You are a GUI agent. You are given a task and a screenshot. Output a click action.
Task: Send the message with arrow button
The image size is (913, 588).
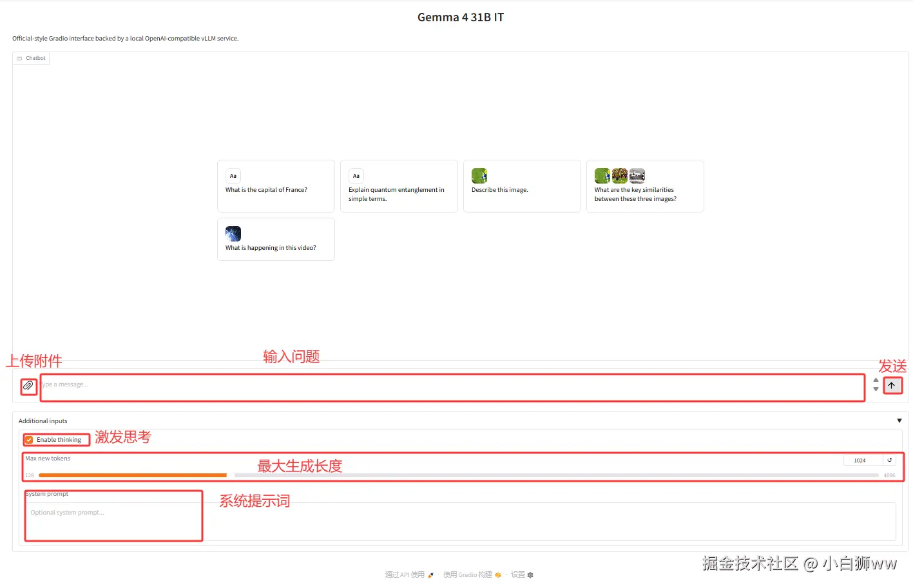(x=892, y=385)
